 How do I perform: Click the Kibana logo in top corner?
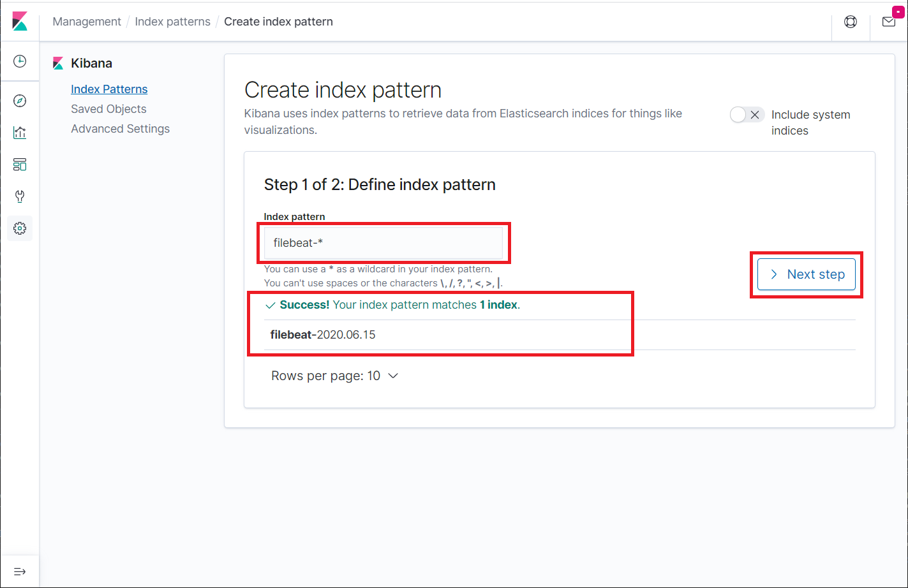point(20,21)
